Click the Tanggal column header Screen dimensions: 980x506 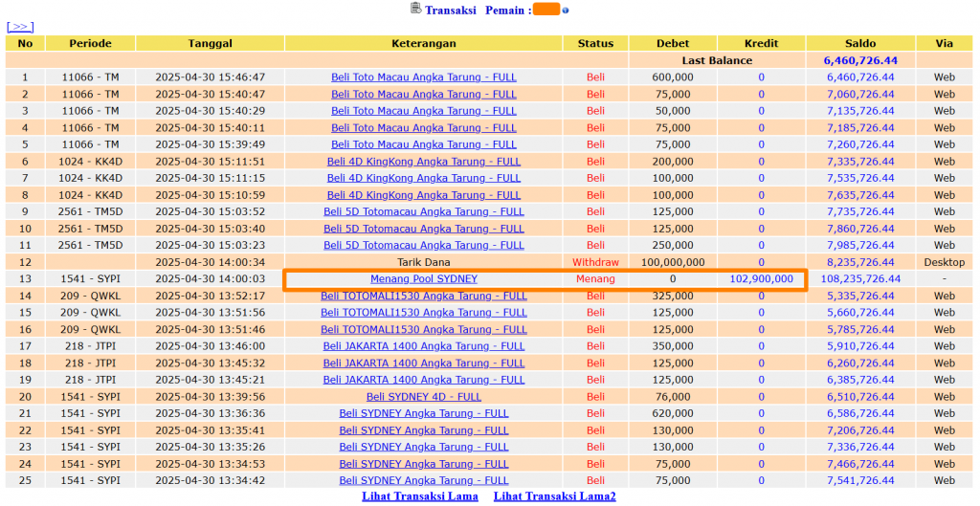[x=210, y=44]
